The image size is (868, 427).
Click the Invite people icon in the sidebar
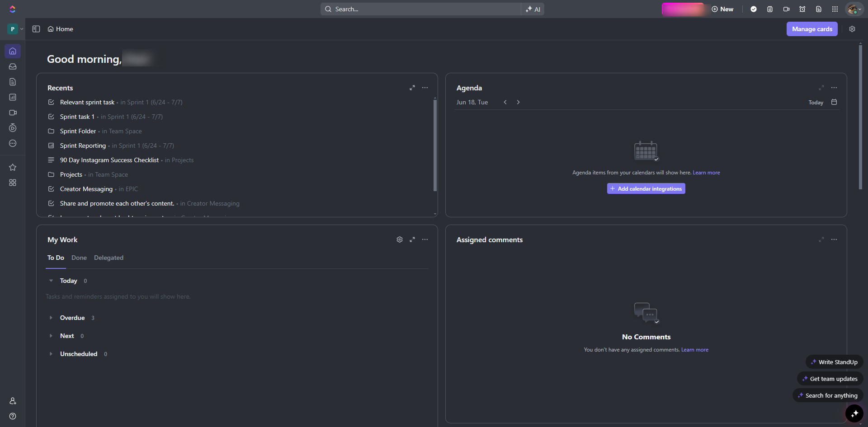[x=13, y=401]
